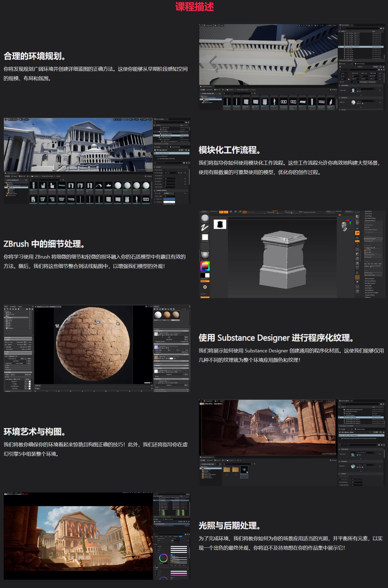Click Save All icon in grey-city Content Browser
This screenshot has width=388, height=588.
click(x=20, y=176)
